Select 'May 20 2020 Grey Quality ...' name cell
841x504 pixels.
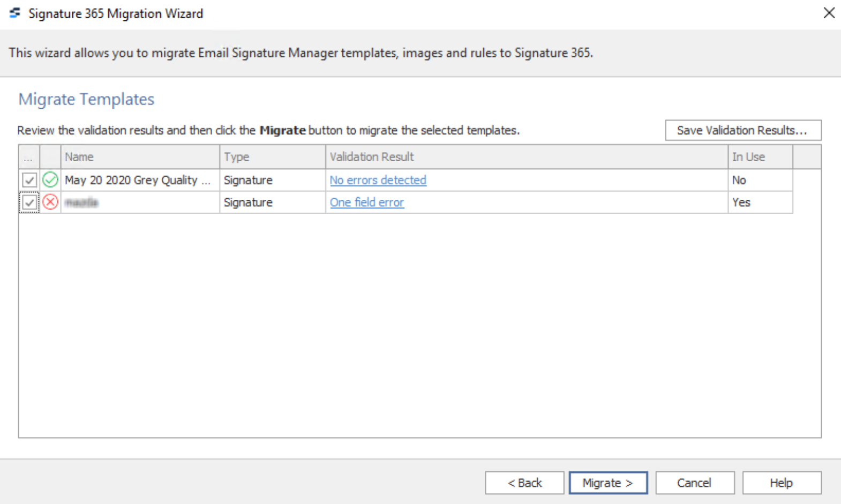click(x=140, y=180)
